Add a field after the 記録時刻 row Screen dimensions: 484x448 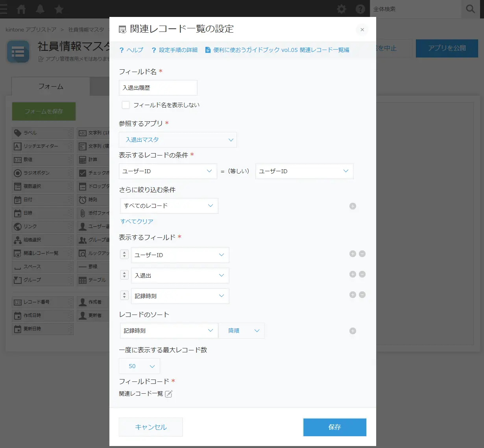point(353,295)
